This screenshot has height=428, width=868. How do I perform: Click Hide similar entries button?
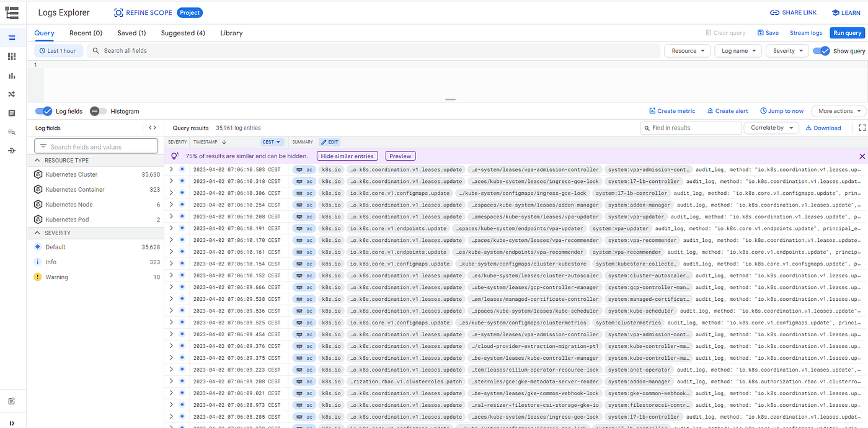(347, 156)
